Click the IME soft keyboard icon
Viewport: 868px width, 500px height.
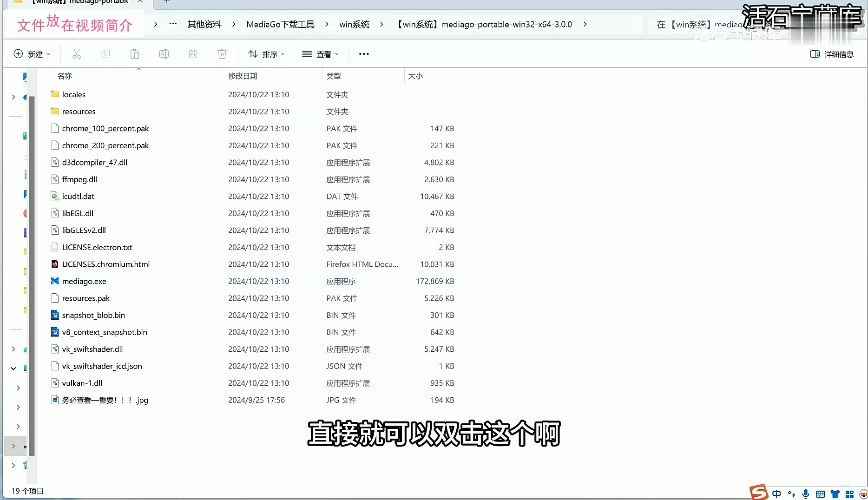click(821, 494)
